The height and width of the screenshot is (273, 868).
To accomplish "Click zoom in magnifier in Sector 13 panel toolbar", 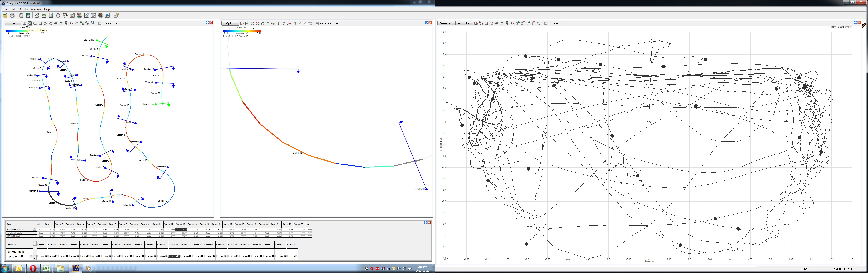I will click(x=252, y=23).
